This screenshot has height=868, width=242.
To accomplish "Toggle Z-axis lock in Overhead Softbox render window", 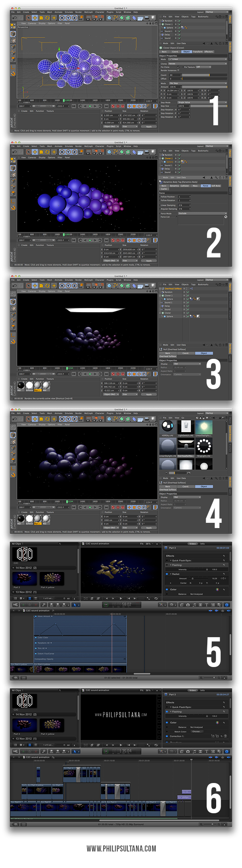I will 74,286.
